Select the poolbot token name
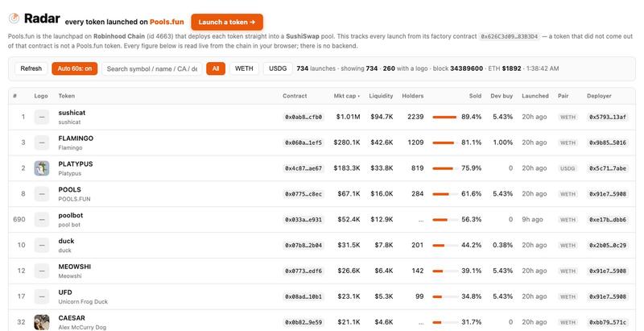The width and height of the screenshot is (644, 331). coord(71,215)
